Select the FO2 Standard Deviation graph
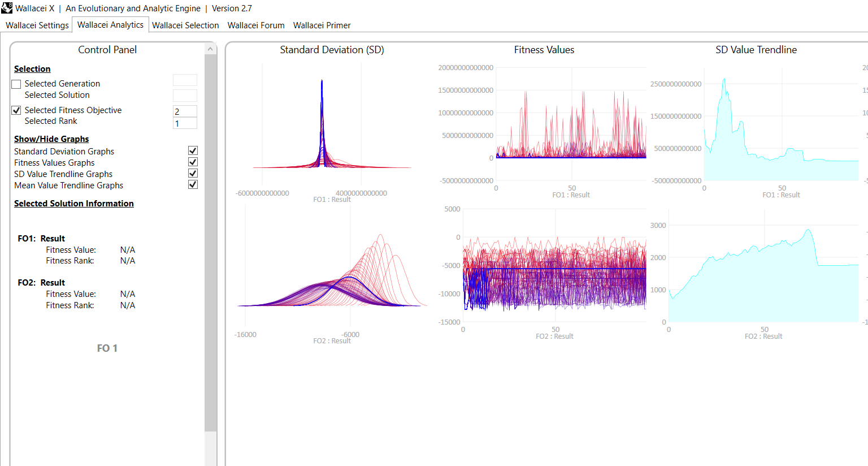Viewport: 868px width, 466px height. coord(332,274)
